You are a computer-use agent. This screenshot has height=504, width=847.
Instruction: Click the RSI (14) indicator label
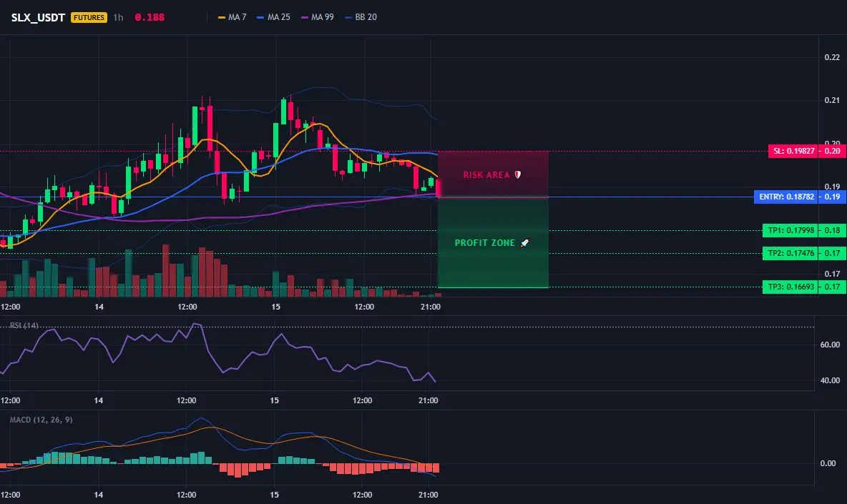24,325
